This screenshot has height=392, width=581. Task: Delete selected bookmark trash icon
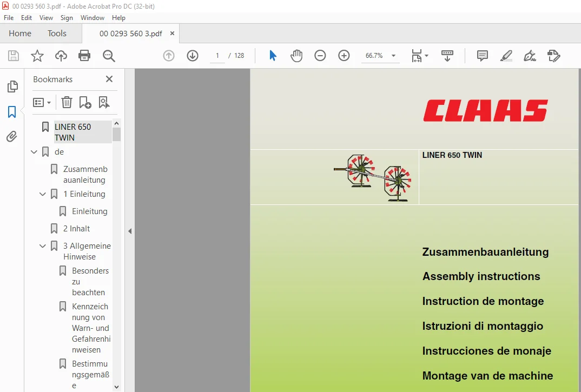click(x=67, y=102)
